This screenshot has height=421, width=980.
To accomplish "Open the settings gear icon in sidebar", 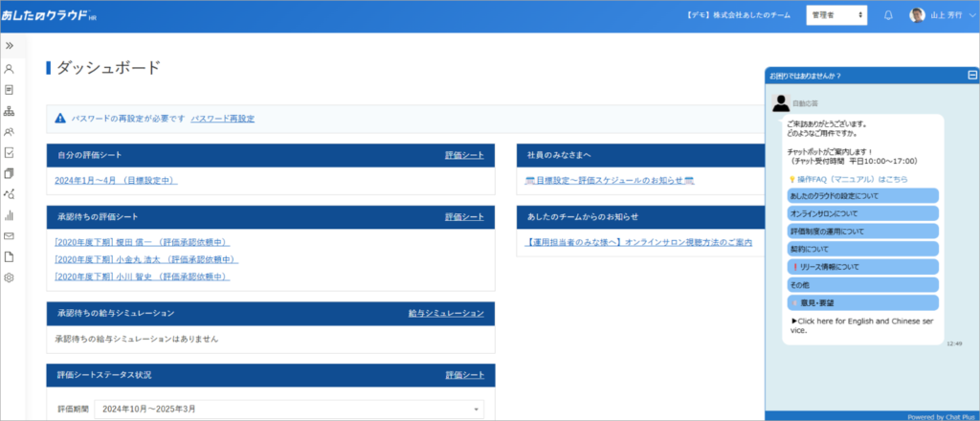I will coord(10,277).
